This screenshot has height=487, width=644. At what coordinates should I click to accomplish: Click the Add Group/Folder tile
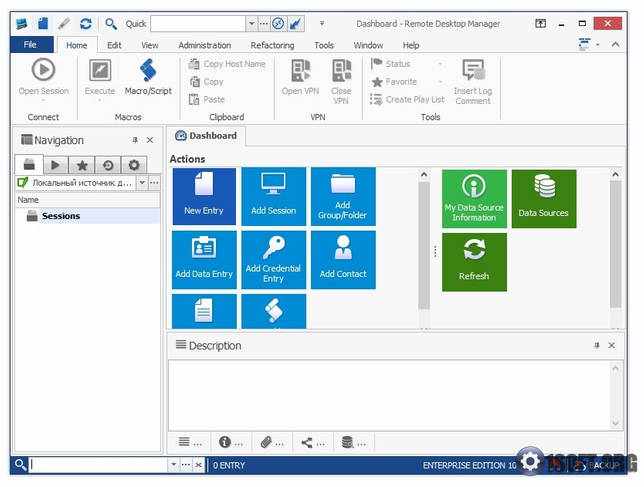343,196
